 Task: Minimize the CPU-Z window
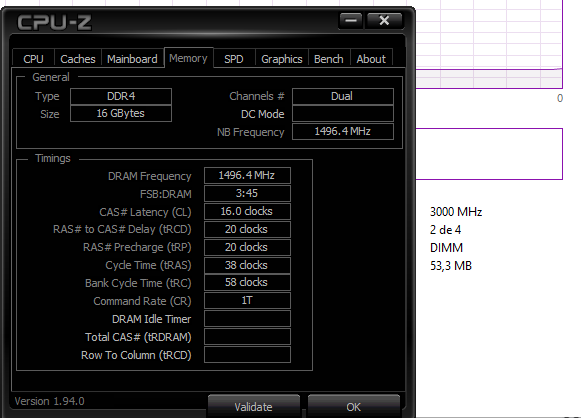click(351, 21)
